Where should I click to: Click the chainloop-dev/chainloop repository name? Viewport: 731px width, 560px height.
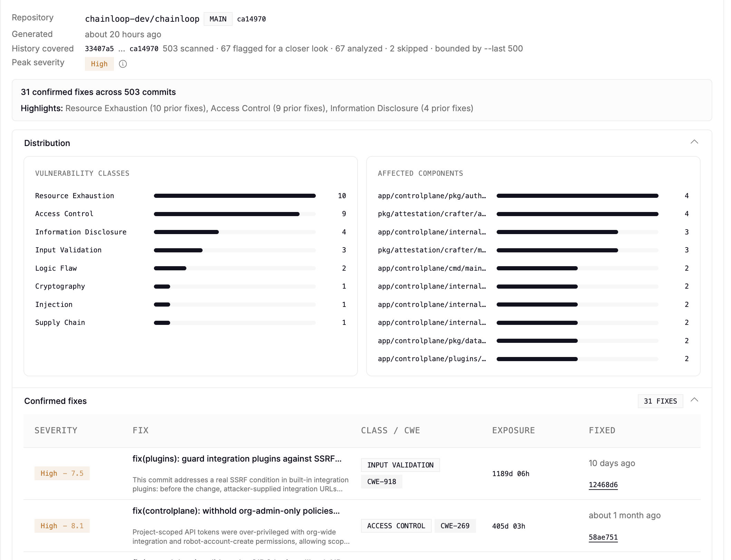(142, 19)
